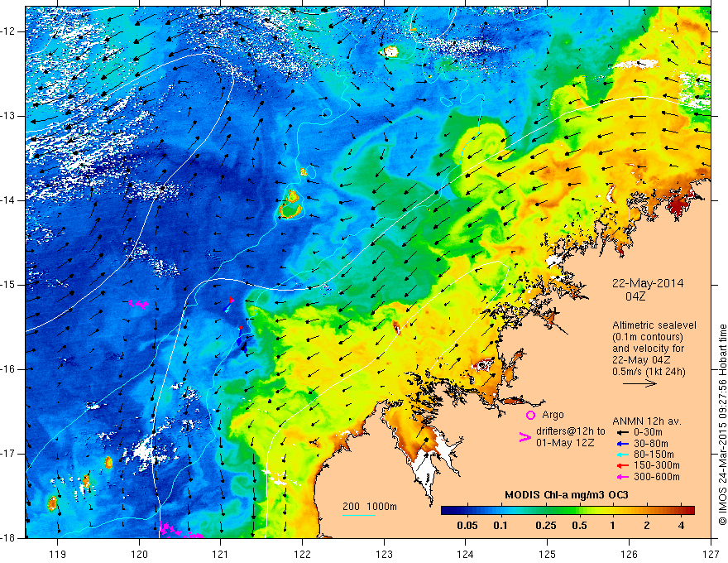Screen dimensions: 728x563
Task: Click the colorbar tick label '0.1'
Action: click(x=500, y=527)
